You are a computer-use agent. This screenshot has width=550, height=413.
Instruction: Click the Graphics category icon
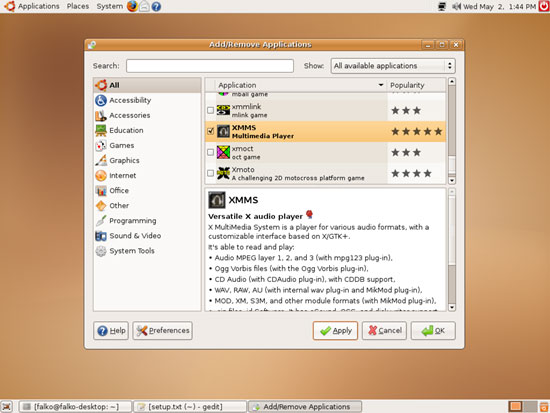[x=101, y=160]
